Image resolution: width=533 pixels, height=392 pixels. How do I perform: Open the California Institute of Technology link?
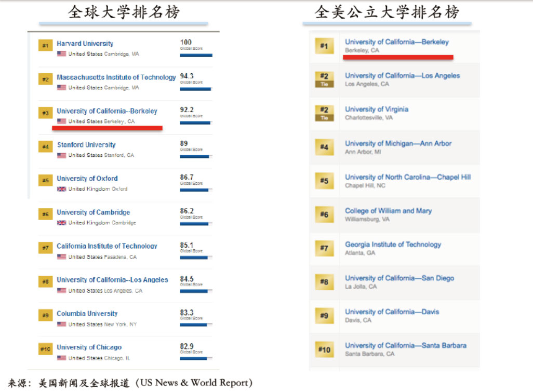(x=107, y=246)
